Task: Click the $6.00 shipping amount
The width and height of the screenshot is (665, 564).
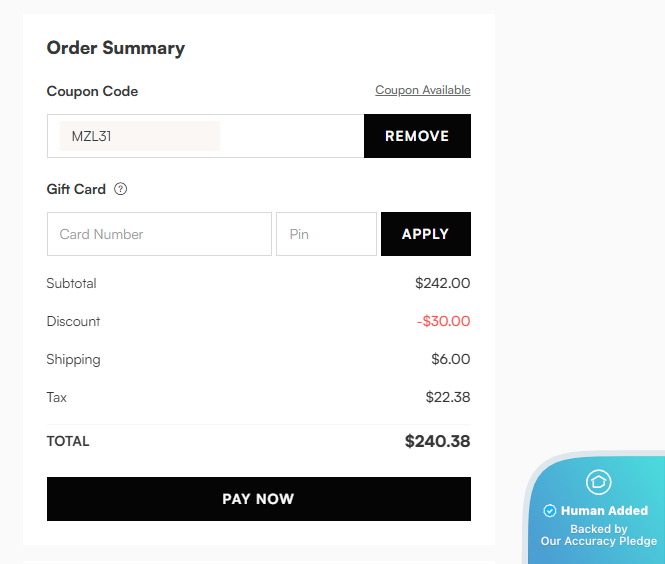Action: (450, 359)
